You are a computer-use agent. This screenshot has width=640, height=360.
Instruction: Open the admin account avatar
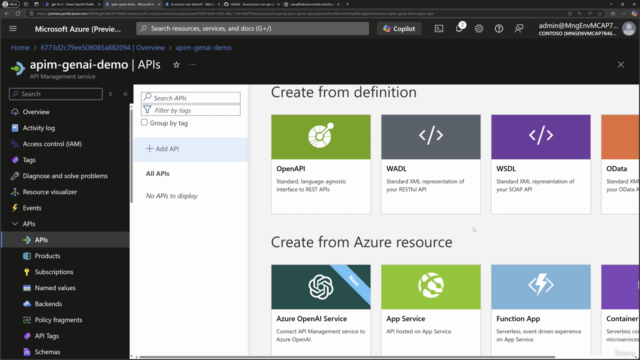[x=629, y=29]
